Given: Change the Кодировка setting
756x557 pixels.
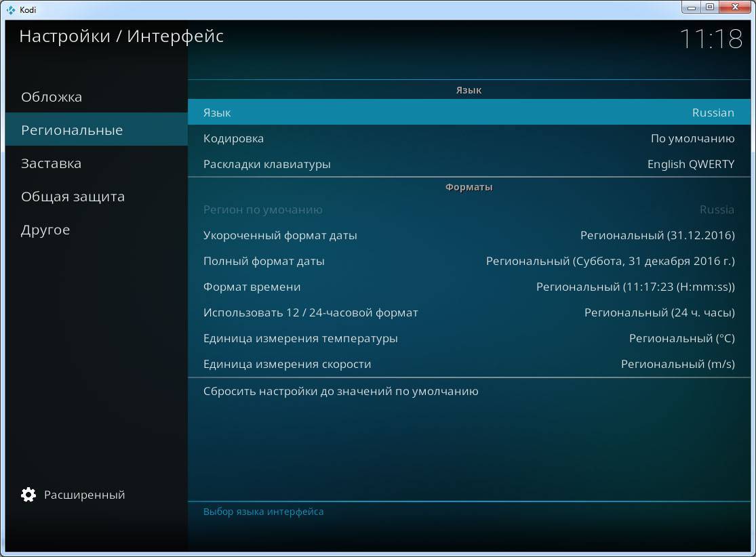Looking at the screenshot, I should [x=468, y=138].
